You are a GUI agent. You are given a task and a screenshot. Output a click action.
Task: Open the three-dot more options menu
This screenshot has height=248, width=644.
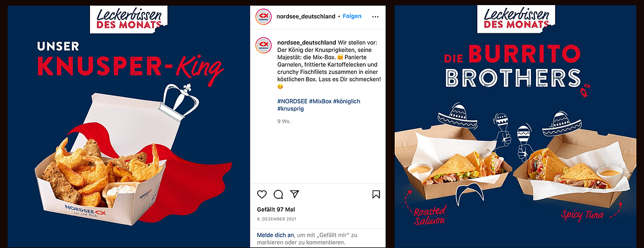coord(375,17)
